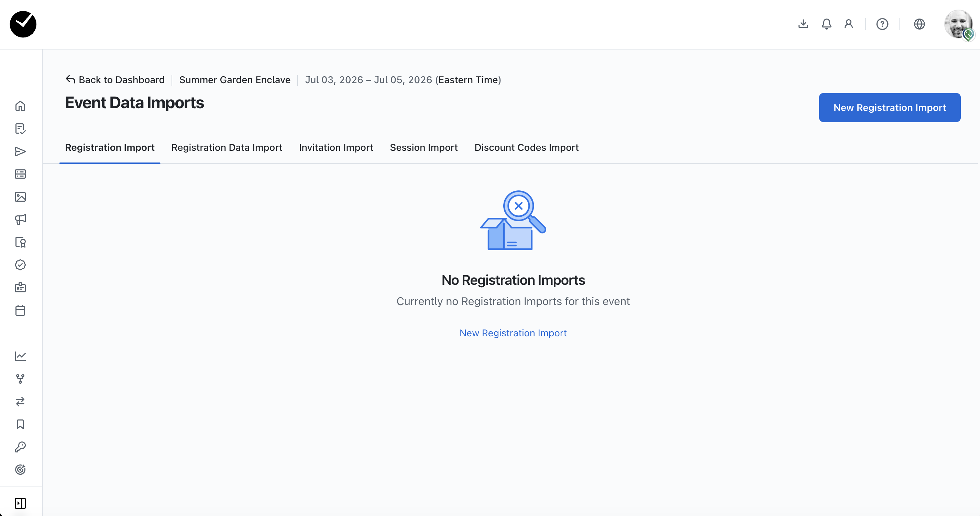
Task: Click the blue New Registration Import button
Action: pos(890,108)
